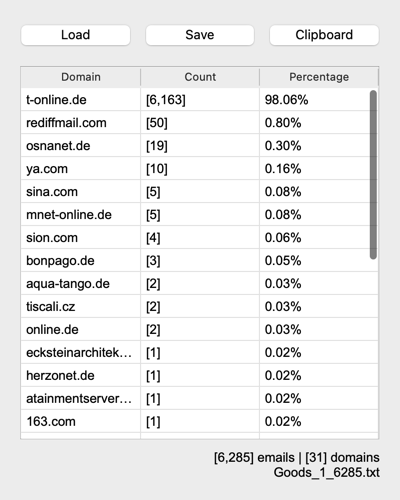Choose the sina.com row

199,192
